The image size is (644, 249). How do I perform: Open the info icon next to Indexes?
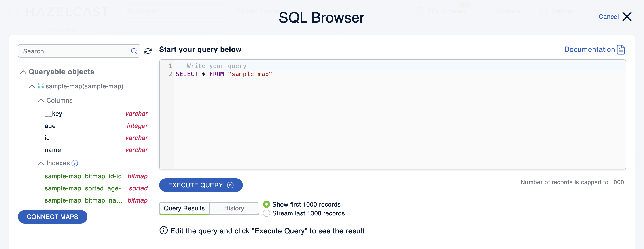[74, 163]
